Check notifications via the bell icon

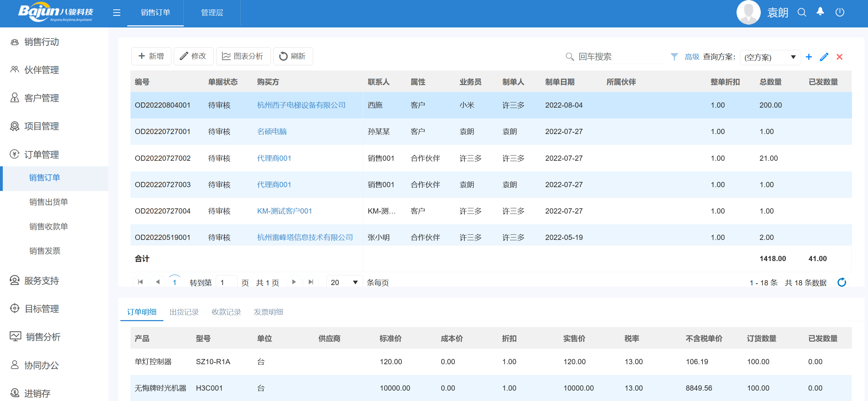pyautogui.click(x=820, y=12)
